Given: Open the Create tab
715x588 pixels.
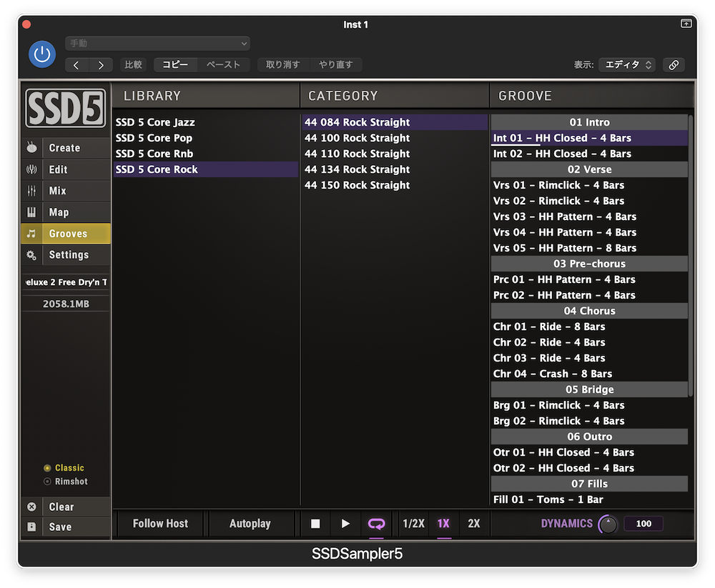Looking at the screenshot, I should coord(77,148).
